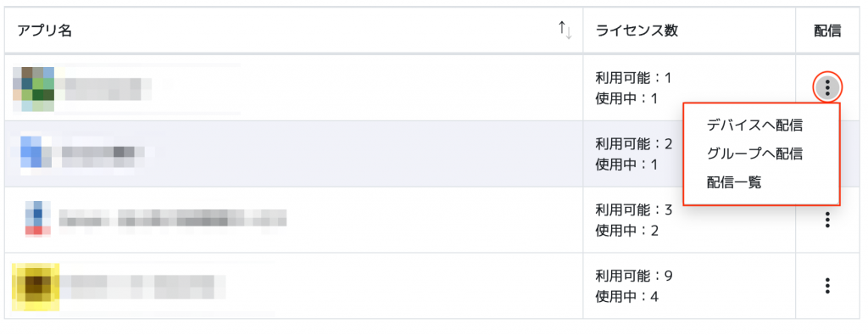Open three-dot menu for row with 利用可能:9

click(827, 286)
